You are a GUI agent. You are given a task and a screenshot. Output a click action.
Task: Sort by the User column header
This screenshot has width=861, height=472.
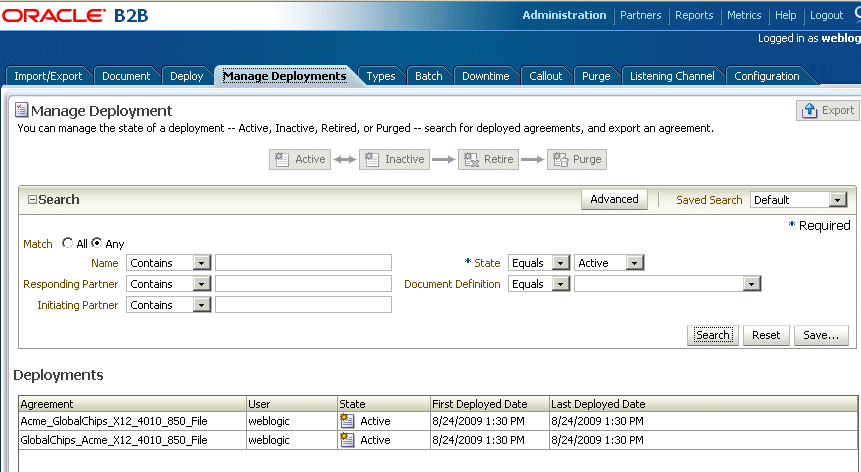(292, 404)
